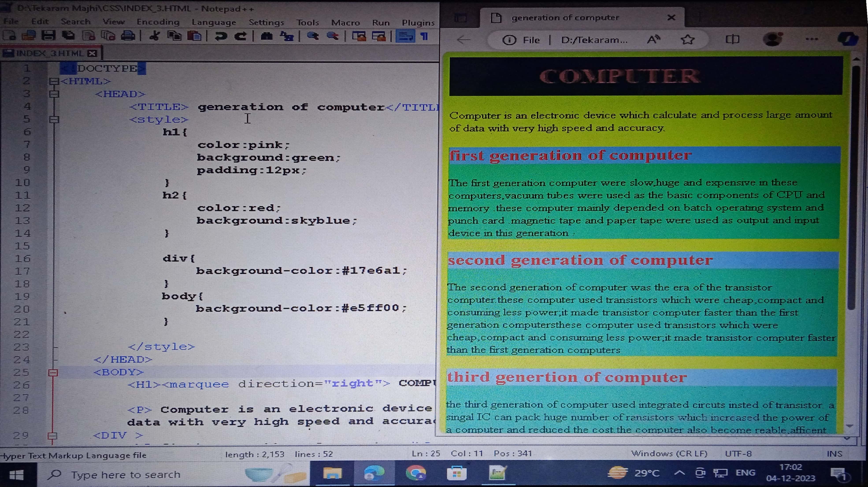The width and height of the screenshot is (868, 487).
Task: Close the INDEX_3.HTML document tab
Action: [x=92, y=53]
